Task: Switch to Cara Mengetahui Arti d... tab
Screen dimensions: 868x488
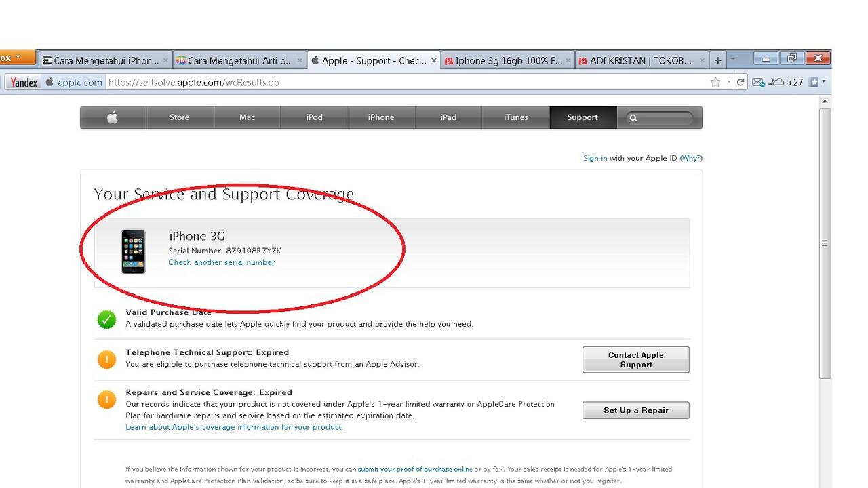Action: 240,60
